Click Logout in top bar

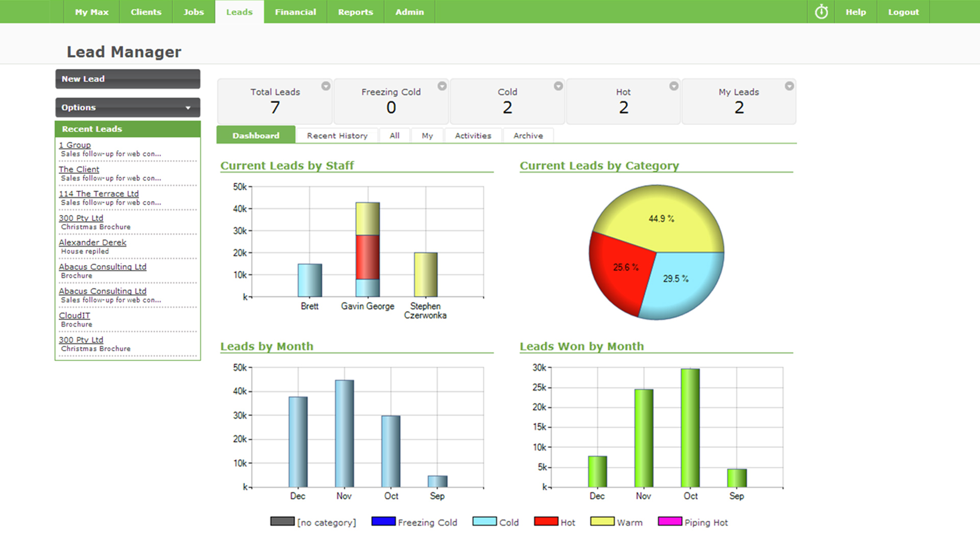(x=903, y=12)
